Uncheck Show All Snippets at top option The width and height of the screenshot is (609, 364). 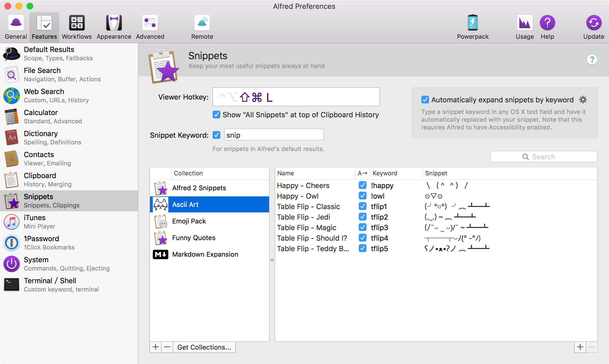coord(216,115)
